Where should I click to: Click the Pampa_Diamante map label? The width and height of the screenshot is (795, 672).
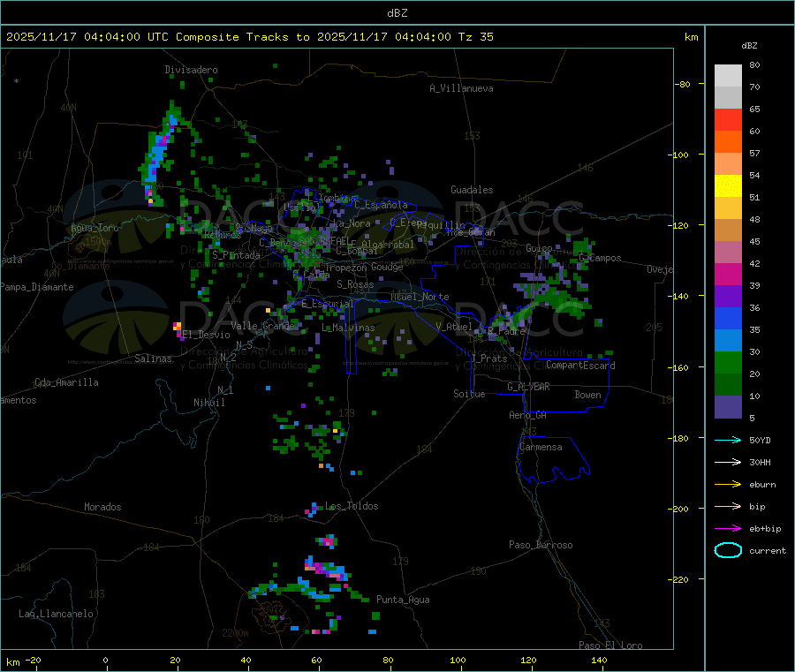click(37, 287)
